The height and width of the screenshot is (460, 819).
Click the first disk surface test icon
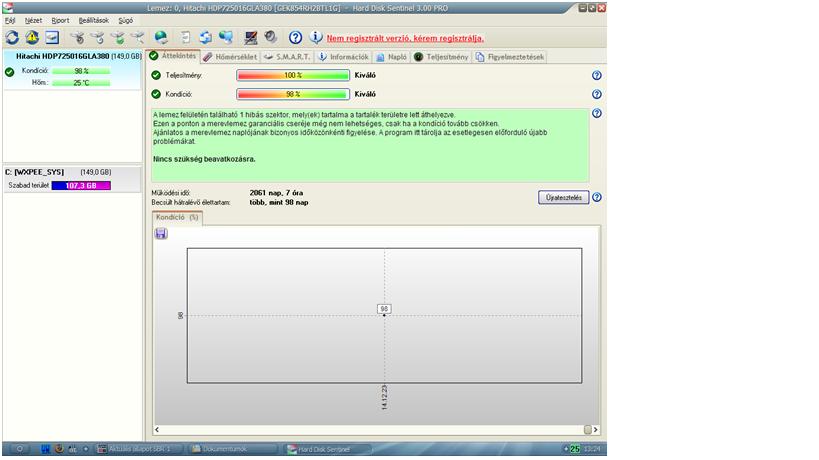[x=77, y=37]
